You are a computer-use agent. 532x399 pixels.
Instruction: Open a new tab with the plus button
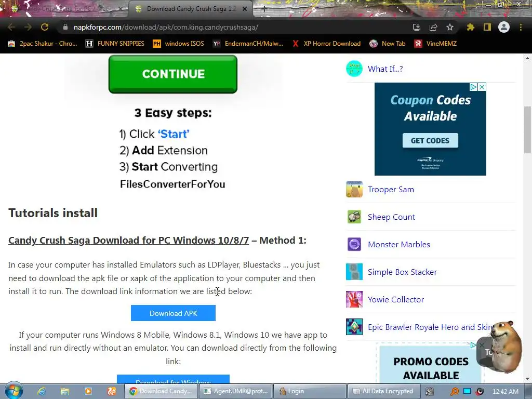pos(264,9)
